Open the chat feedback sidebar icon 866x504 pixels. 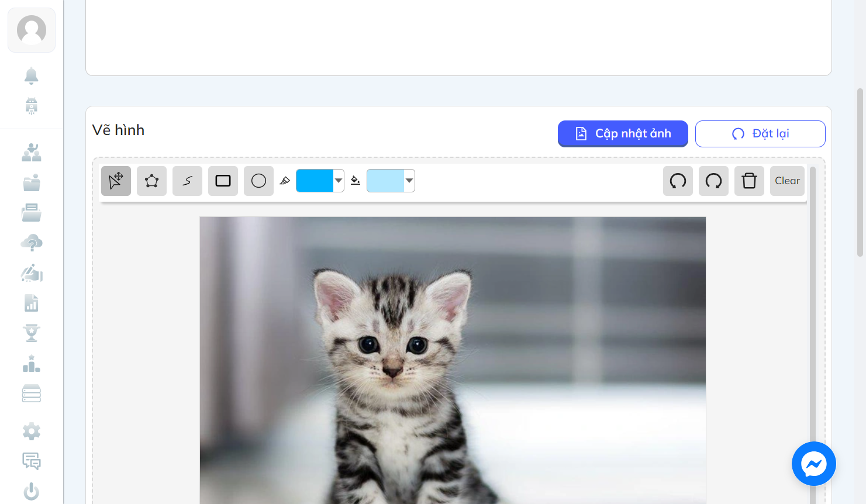tap(32, 461)
